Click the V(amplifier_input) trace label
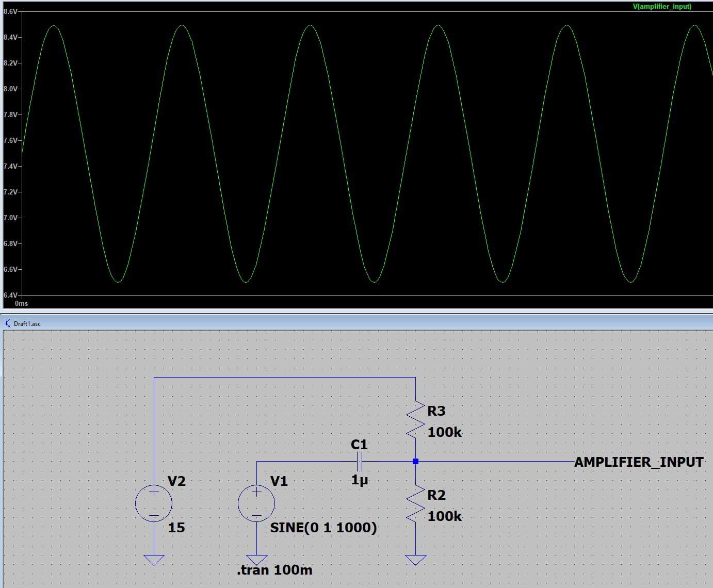713x588 pixels. click(x=662, y=7)
